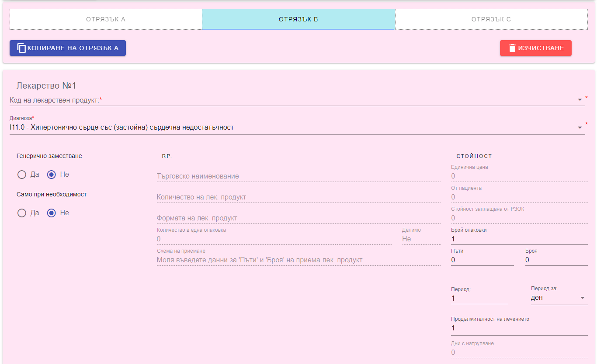Click the Количество на лек. продукт field
597x364 pixels.
coord(298,197)
